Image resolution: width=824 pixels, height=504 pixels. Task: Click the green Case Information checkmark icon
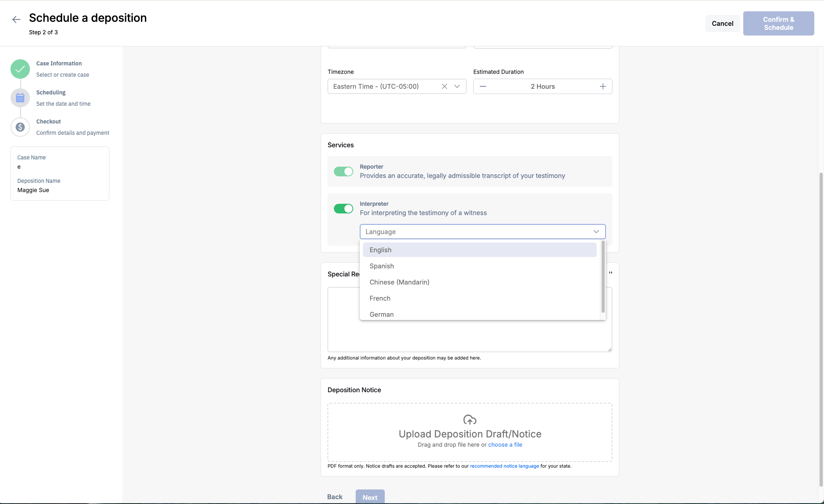coord(20,69)
